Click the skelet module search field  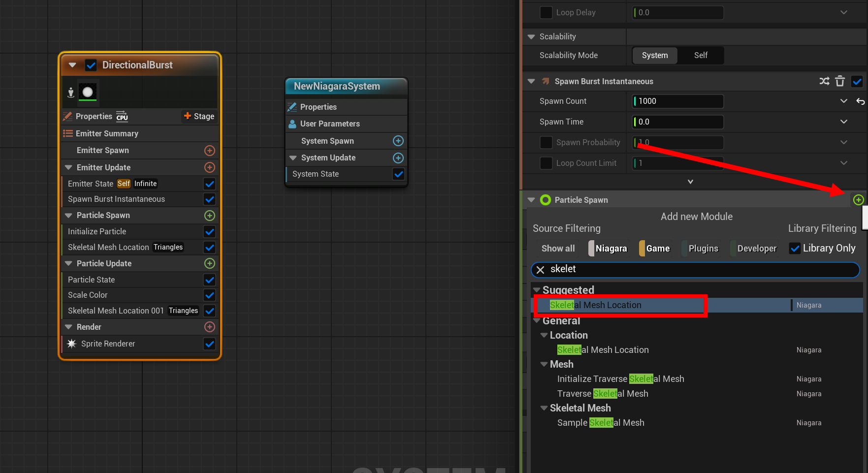[x=695, y=270]
